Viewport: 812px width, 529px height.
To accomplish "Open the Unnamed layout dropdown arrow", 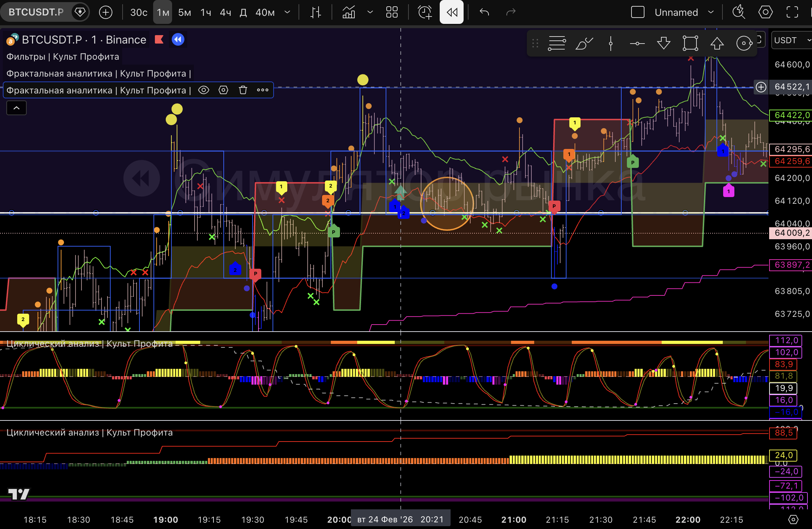I will 711,12.
